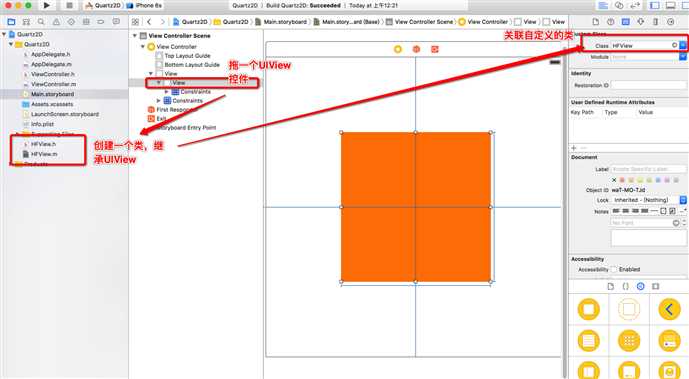Go forward in editor history

click(x=163, y=22)
